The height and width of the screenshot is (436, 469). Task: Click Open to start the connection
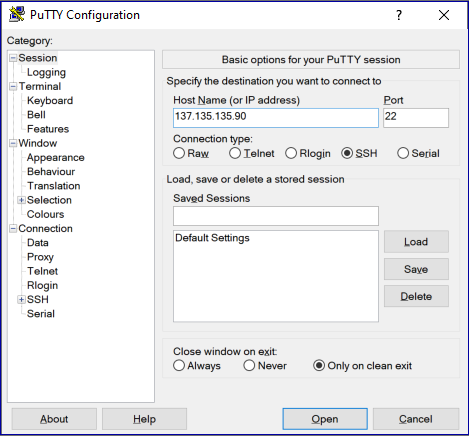pyautogui.click(x=325, y=419)
